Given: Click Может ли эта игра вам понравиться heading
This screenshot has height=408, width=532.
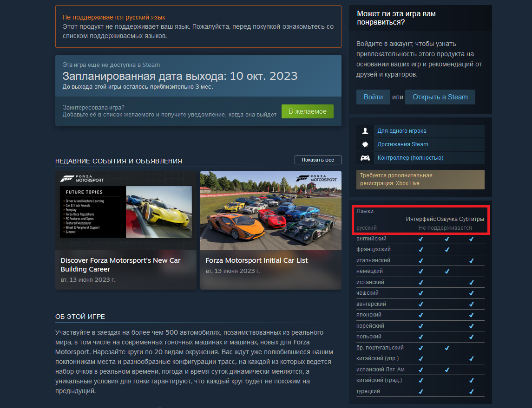Looking at the screenshot, I should point(396,18).
